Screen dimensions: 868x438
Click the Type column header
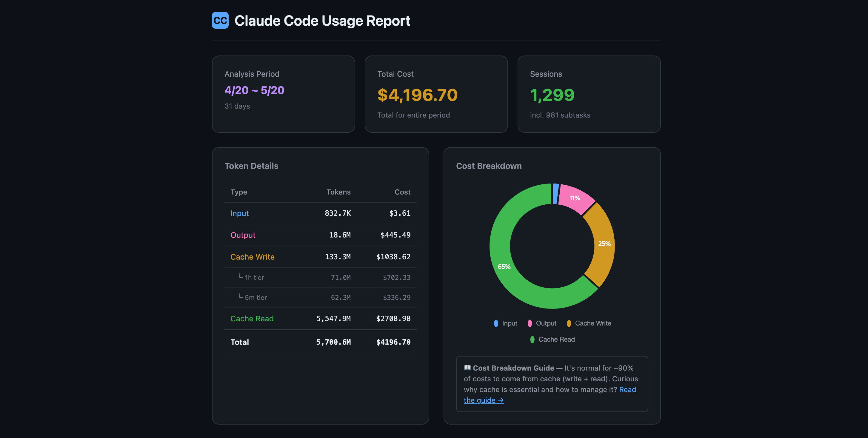click(238, 192)
